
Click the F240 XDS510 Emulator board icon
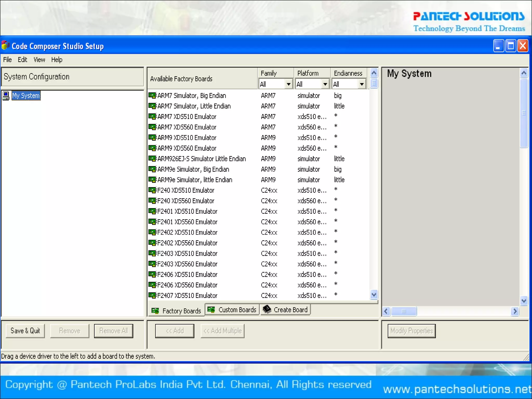152,190
